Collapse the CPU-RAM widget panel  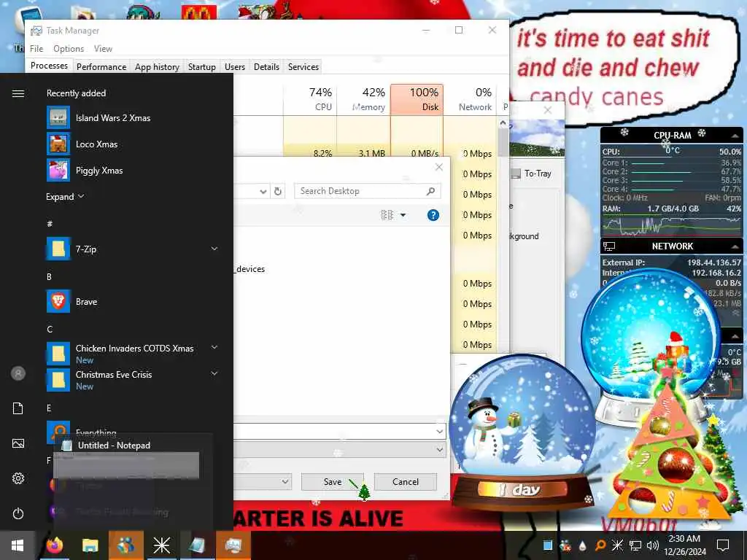point(735,136)
